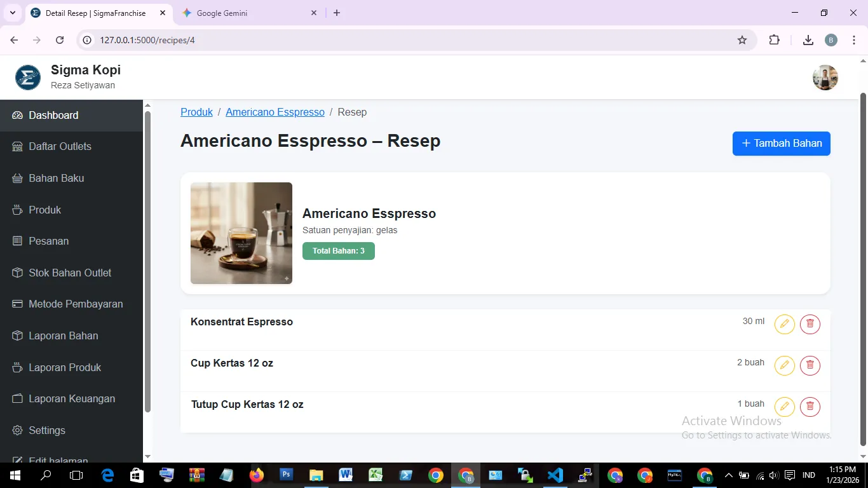Screen dimensions: 868x488
Task: Open Firefox from the taskbar
Action: click(257, 475)
